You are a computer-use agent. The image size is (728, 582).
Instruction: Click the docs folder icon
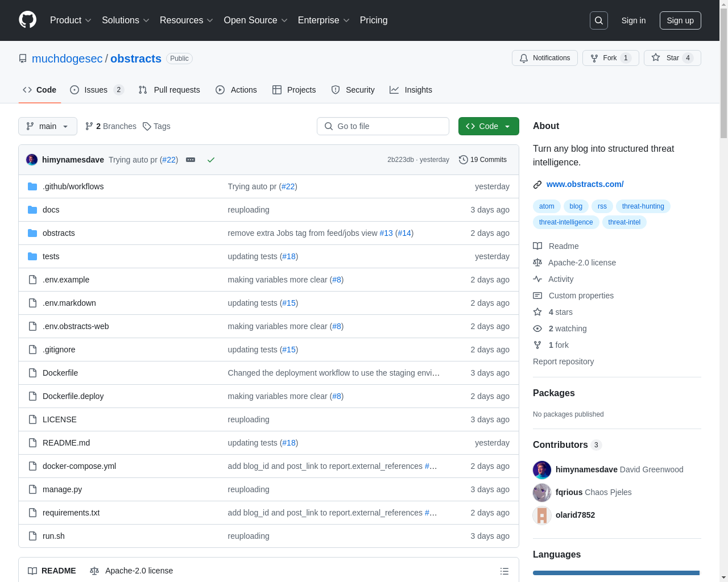coord(32,210)
